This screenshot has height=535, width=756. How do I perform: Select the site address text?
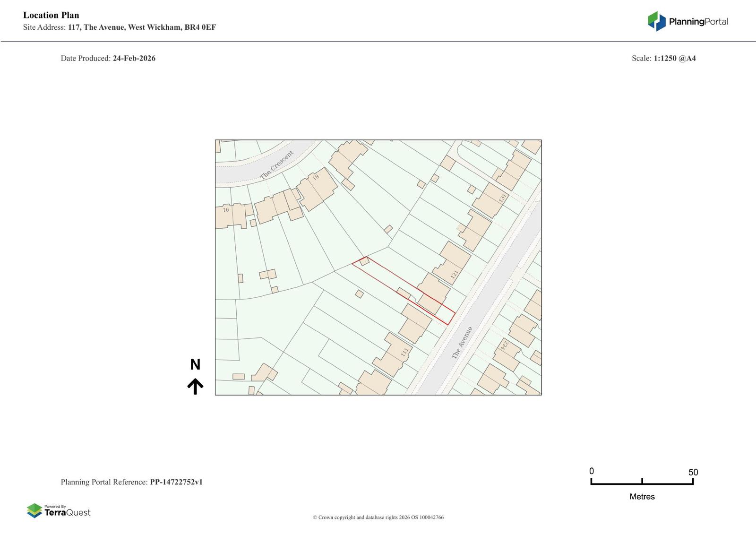point(142,27)
